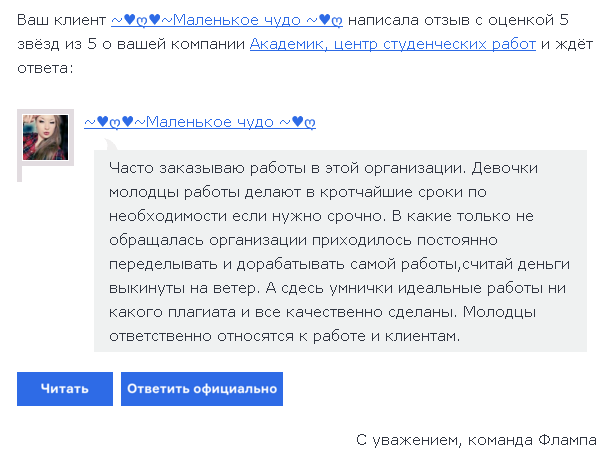The width and height of the screenshot is (609, 459).
Task: Click the speech bubble tail above the review
Action: 109,144
